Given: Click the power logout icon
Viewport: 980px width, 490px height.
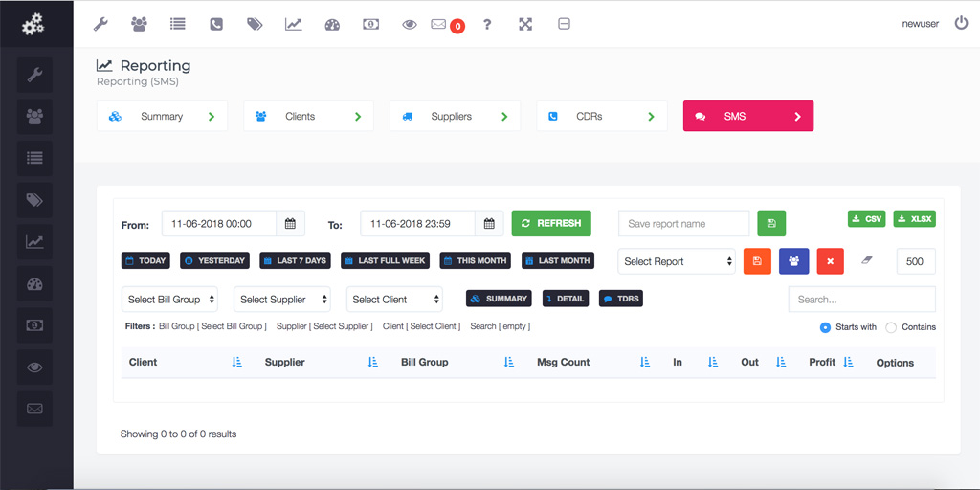Looking at the screenshot, I should click(961, 23).
